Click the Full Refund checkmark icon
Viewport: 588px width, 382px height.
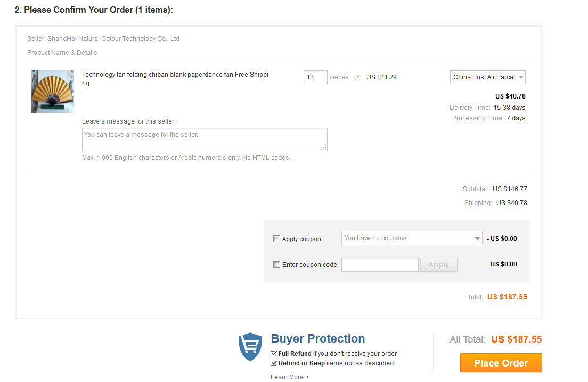coord(274,354)
